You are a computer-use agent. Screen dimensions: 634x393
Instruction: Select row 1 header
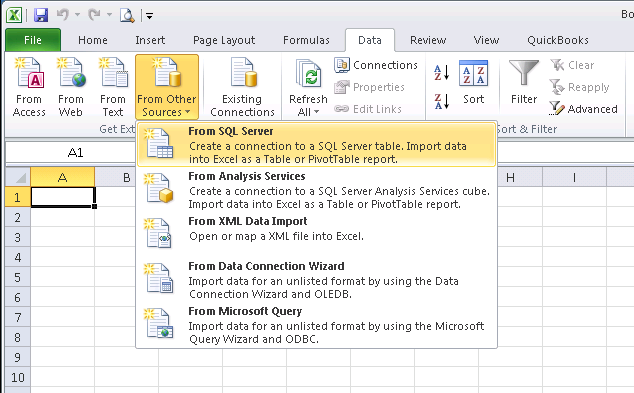[17, 197]
